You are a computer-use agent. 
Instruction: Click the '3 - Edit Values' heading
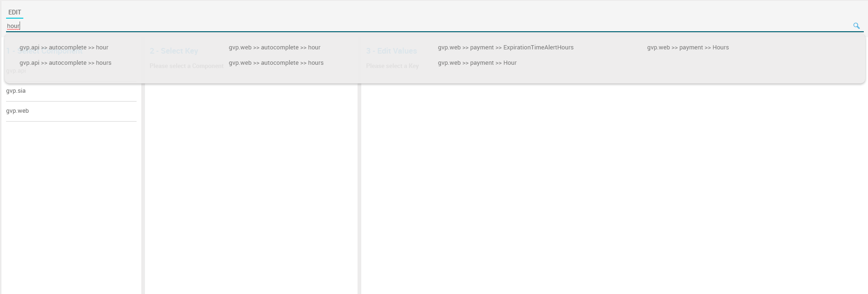(392, 51)
